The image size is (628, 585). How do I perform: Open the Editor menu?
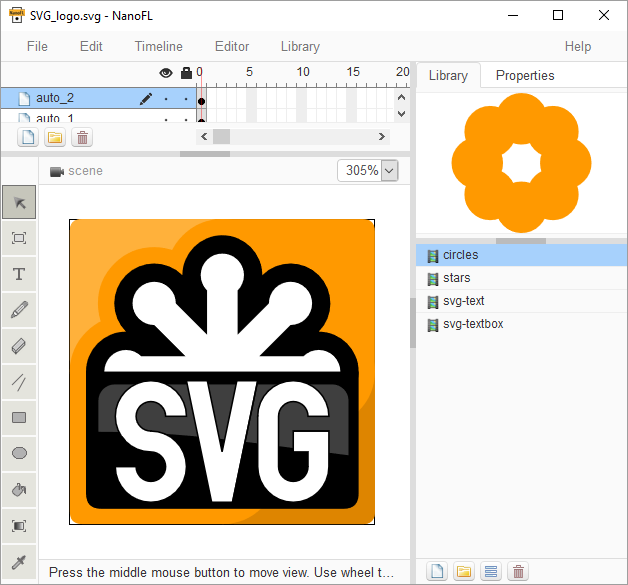(x=232, y=46)
